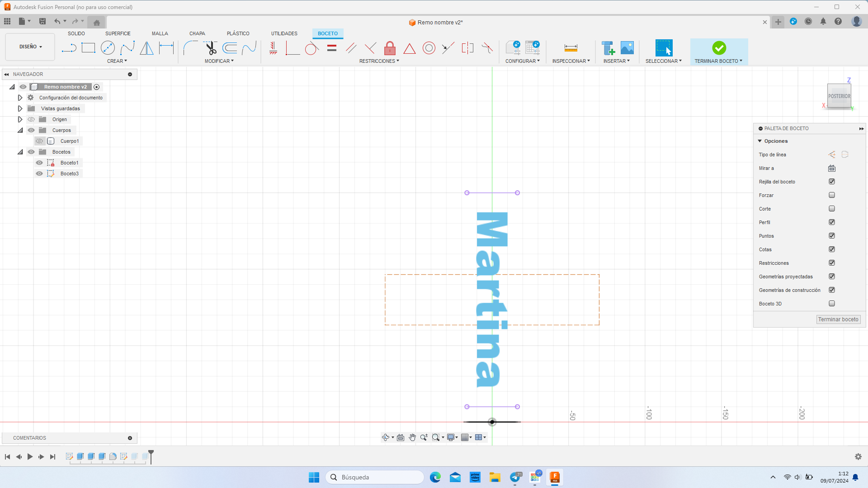
Task: Open the Pan hand tool
Action: (412, 437)
